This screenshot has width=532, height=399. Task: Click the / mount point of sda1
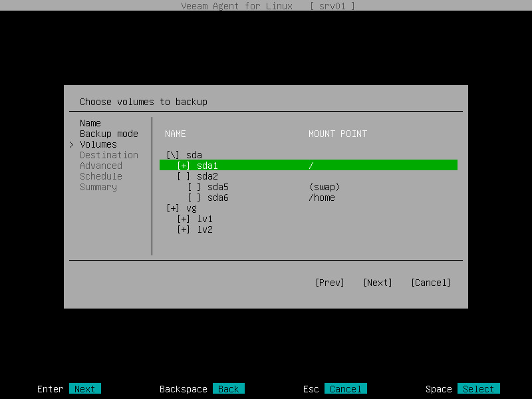311,166
